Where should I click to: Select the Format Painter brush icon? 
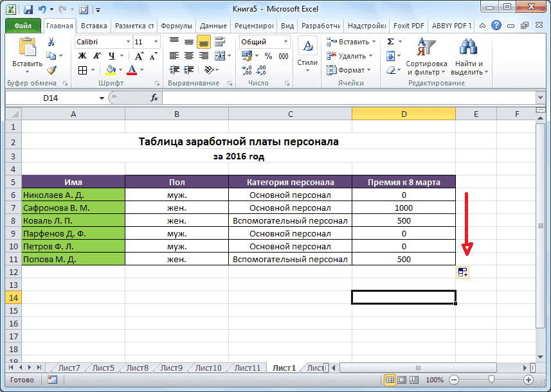point(51,70)
